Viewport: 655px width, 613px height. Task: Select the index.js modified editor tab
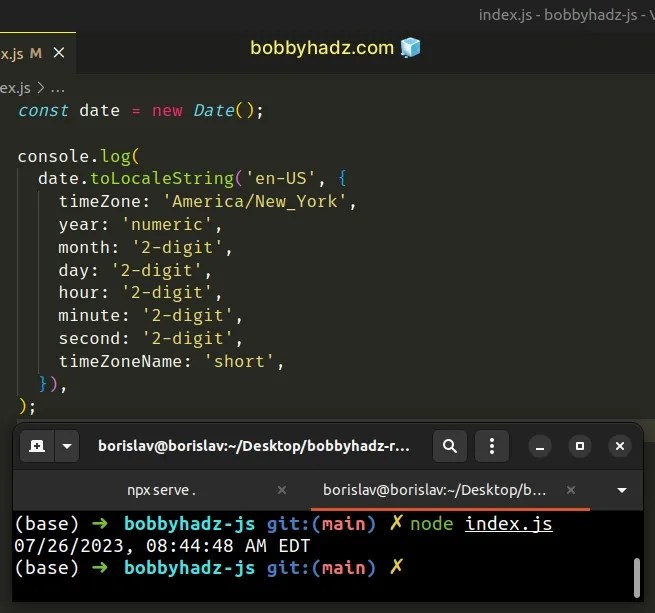click(37, 53)
